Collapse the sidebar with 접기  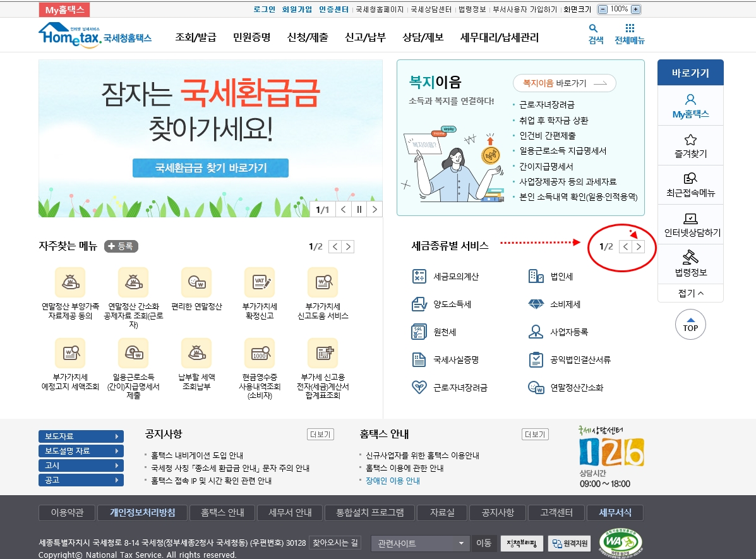pos(690,293)
